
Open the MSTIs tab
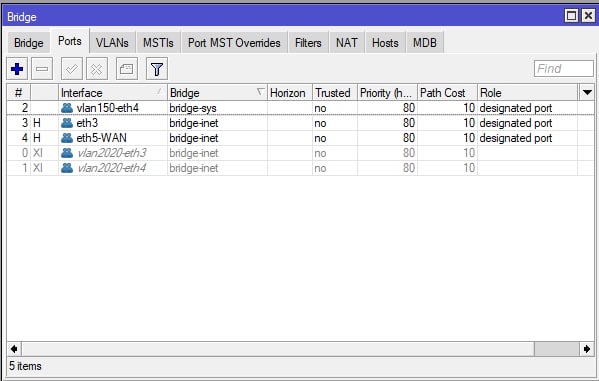coord(158,42)
